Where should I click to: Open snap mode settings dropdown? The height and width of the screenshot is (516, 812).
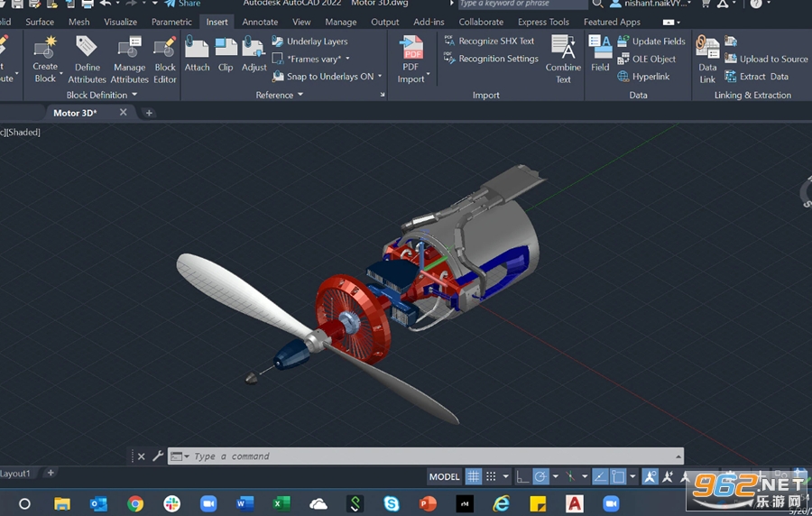click(x=505, y=476)
